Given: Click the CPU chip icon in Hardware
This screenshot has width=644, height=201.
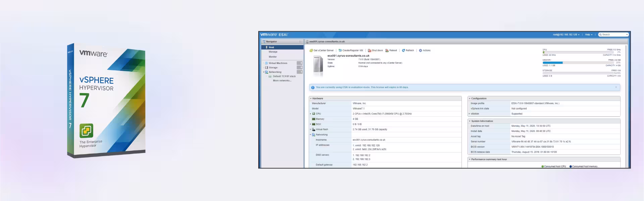Looking at the screenshot, I should pyautogui.click(x=314, y=114).
